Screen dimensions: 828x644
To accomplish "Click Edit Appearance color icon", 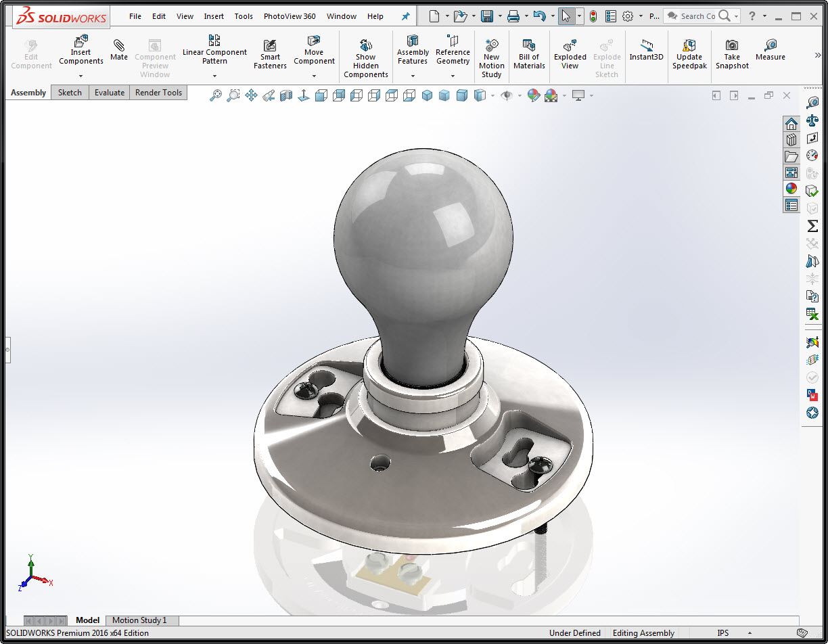I will (x=534, y=96).
